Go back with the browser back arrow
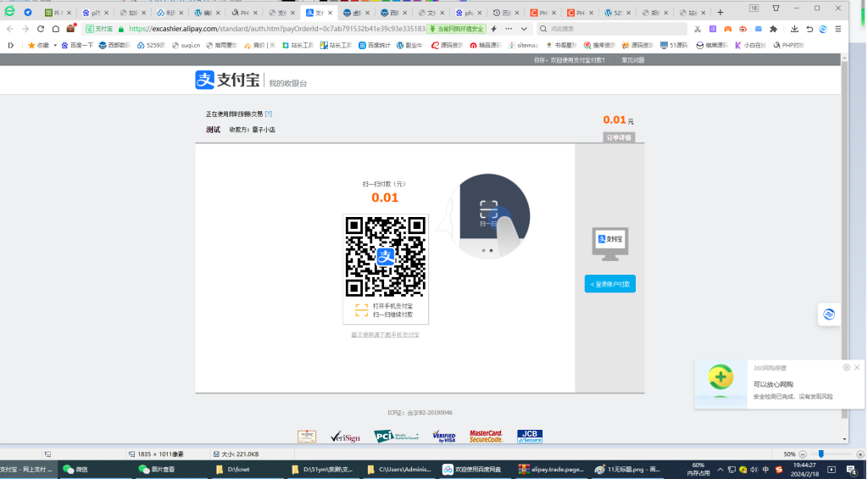The image size is (868, 479). pos(10,29)
